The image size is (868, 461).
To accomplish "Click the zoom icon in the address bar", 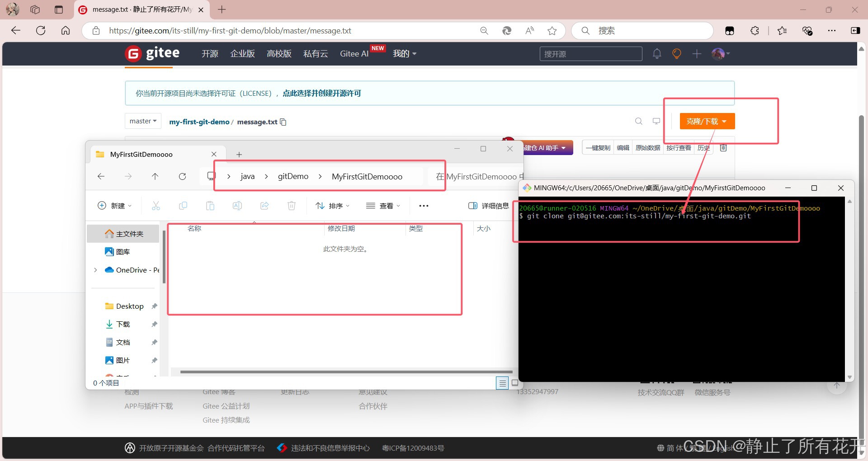I will tap(484, 31).
